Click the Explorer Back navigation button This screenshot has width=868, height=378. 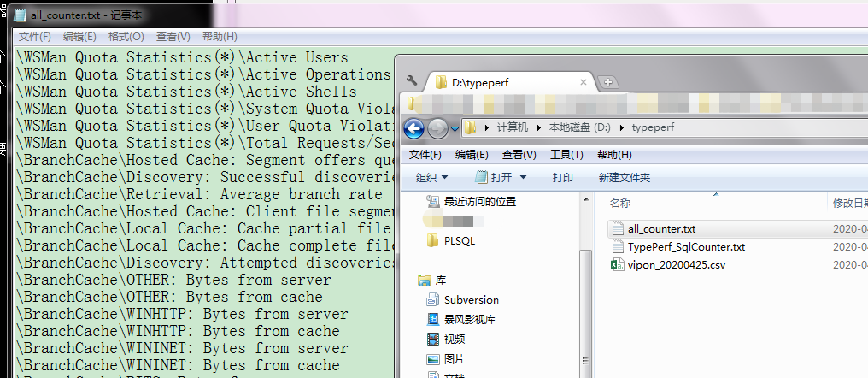pyautogui.click(x=414, y=128)
